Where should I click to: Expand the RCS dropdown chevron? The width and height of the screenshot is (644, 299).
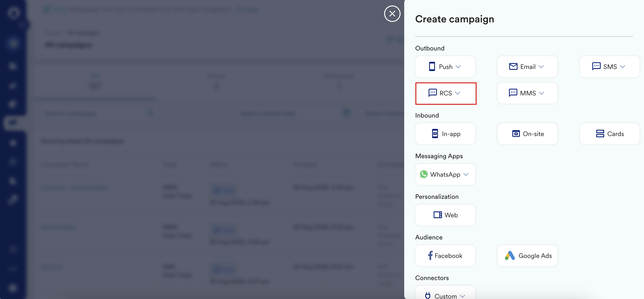(x=458, y=93)
